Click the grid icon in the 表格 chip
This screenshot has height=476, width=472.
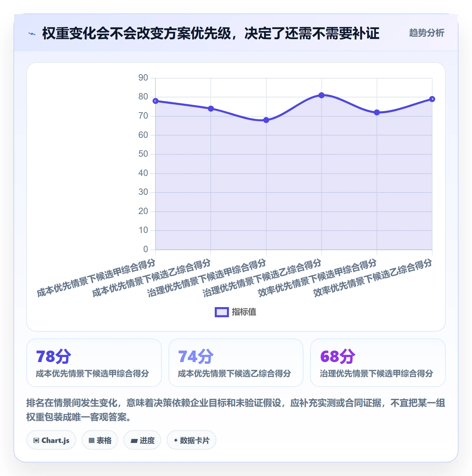[91, 441]
